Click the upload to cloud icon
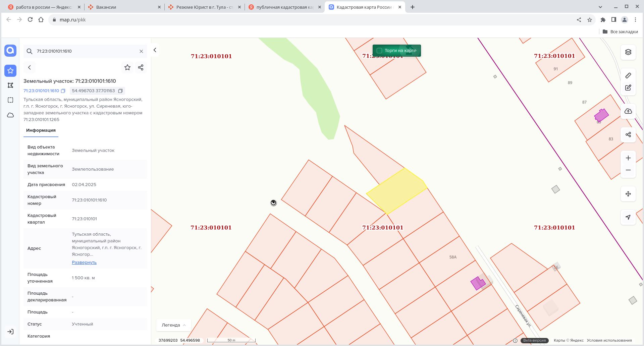This screenshot has height=346, width=644. 628,111
